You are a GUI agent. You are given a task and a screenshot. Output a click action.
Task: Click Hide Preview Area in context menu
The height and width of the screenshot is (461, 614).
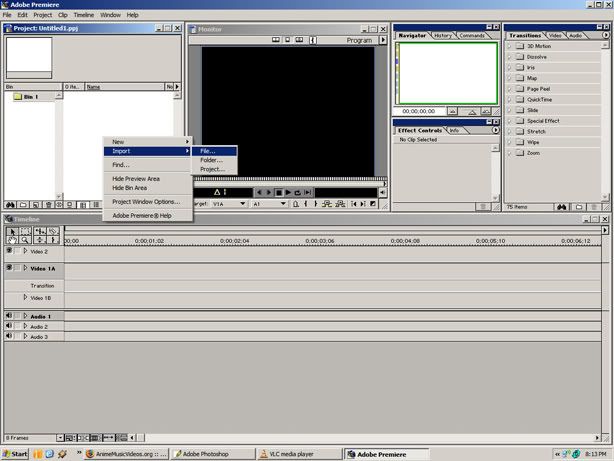pos(147,179)
